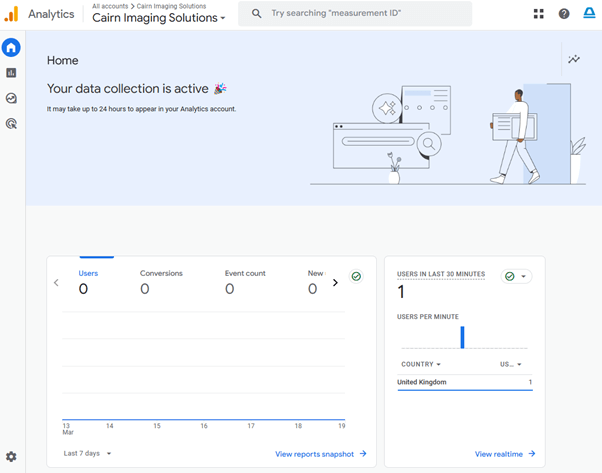Click USERS IN LAST 30 MINUTES label
Viewport: 602px width, 473px height.
441,274
